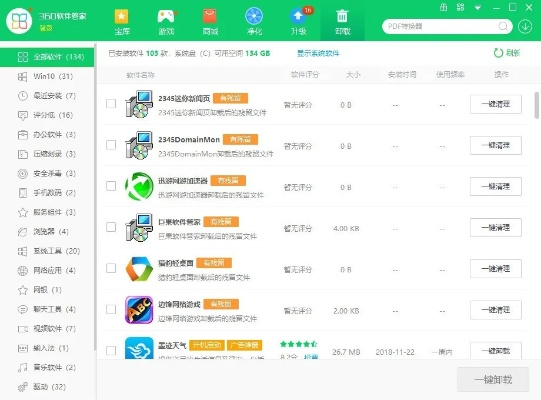Click 一键清理 for 2345DomainMon

click(496, 145)
